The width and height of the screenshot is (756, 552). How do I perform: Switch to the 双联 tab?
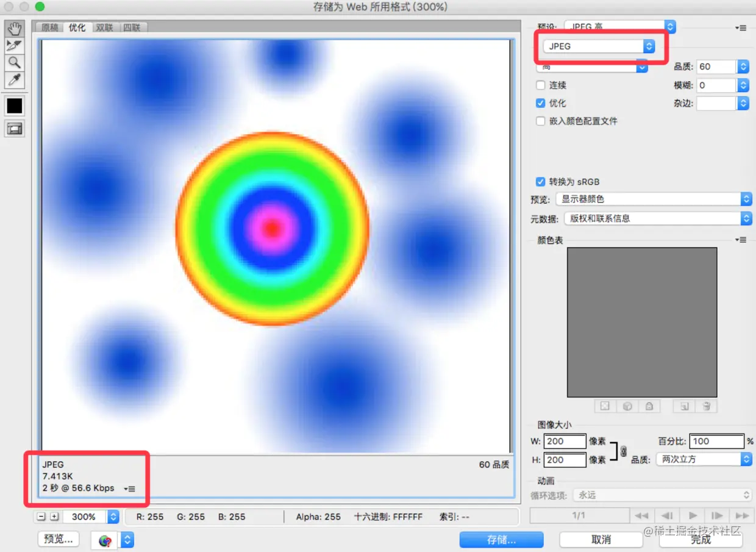(x=104, y=27)
